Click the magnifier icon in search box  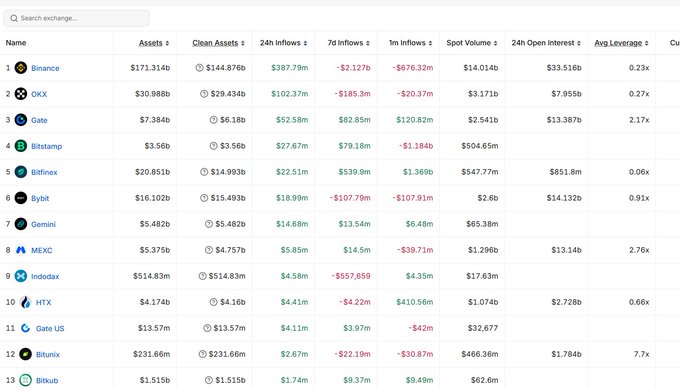(14, 18)
